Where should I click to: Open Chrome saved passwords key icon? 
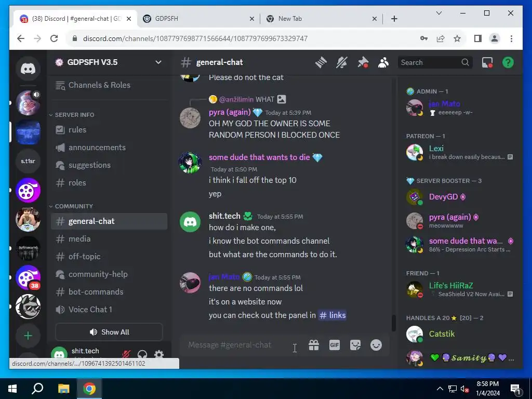point(424,38)
